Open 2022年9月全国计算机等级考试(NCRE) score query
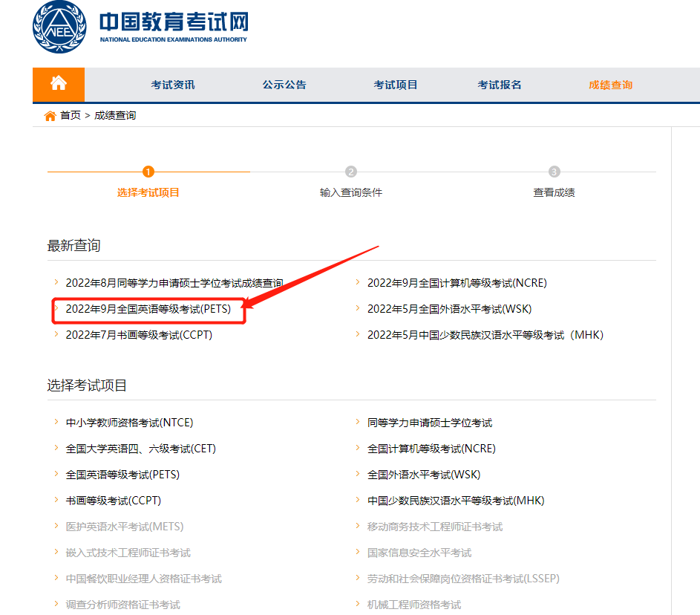Image resolution: width=700 pixels, height=615 pixels. 457,283
